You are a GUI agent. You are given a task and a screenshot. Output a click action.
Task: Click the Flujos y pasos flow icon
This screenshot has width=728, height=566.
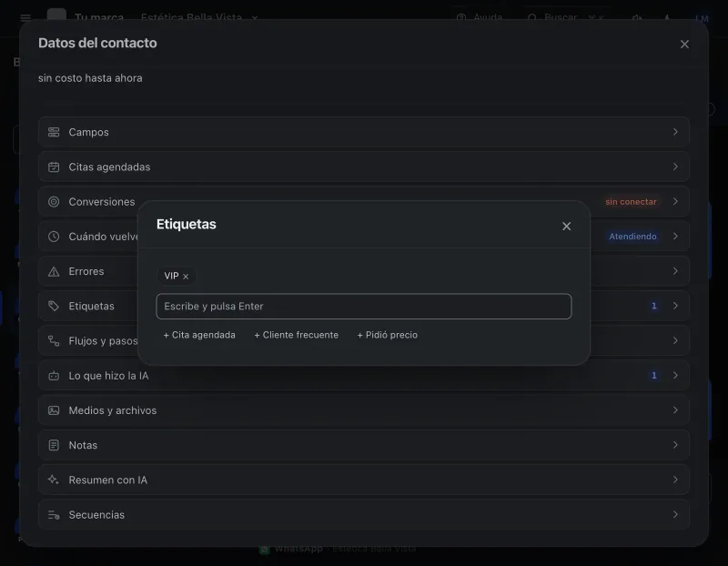point(54,341)
